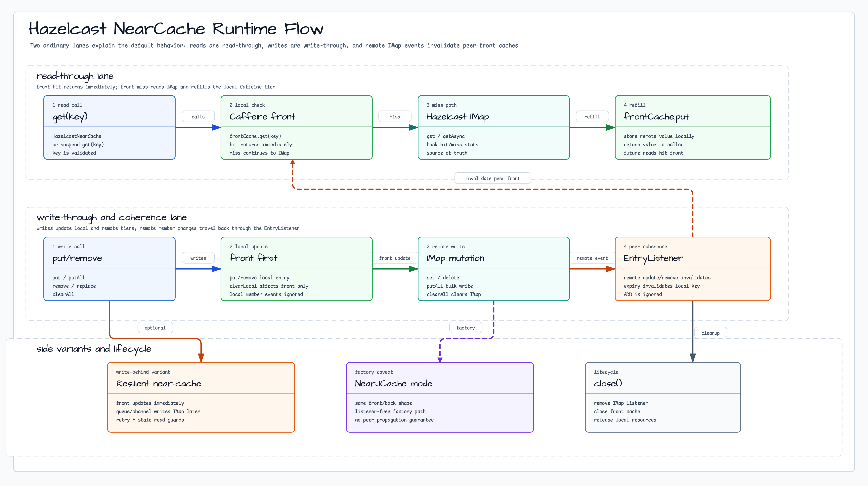
Task: Select the EntryListener peer coherence node
Action: coord(693,269)
